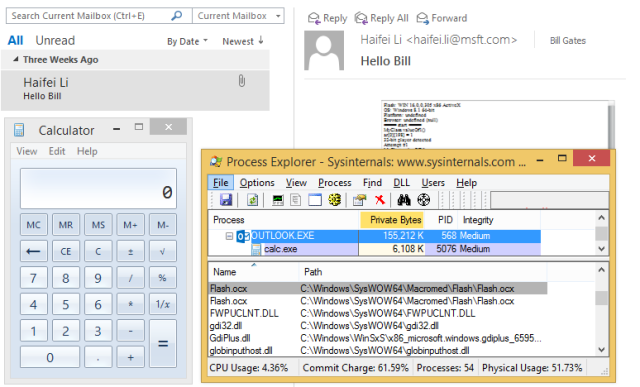Click the Calculator MS memory store button
This screenshot has height=387, width=640.
pos(98,225)
